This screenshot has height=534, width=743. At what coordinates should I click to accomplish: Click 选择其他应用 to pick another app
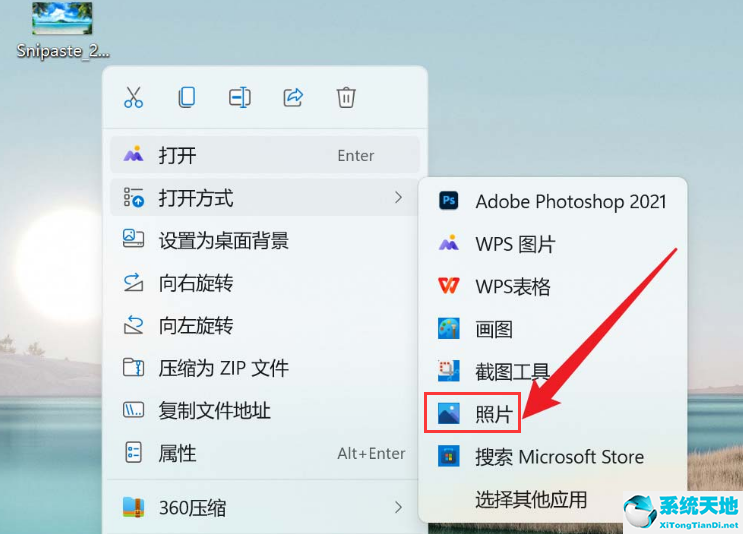click(530, 499)
